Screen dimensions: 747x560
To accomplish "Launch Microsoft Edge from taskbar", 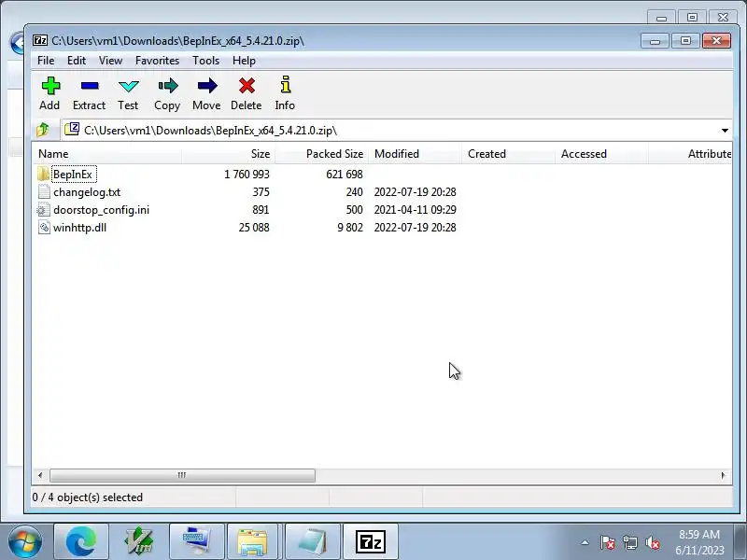I will pyautogui.click(x=81, y=541).
